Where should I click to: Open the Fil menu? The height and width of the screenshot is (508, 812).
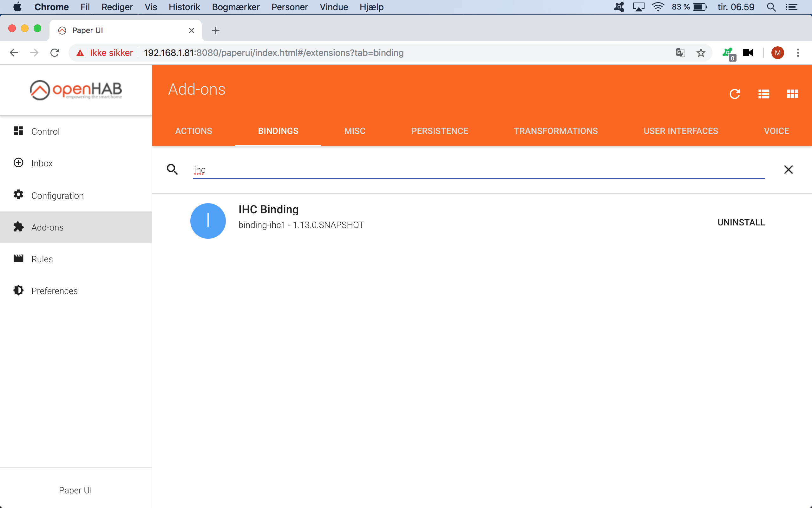click(85, 7)
